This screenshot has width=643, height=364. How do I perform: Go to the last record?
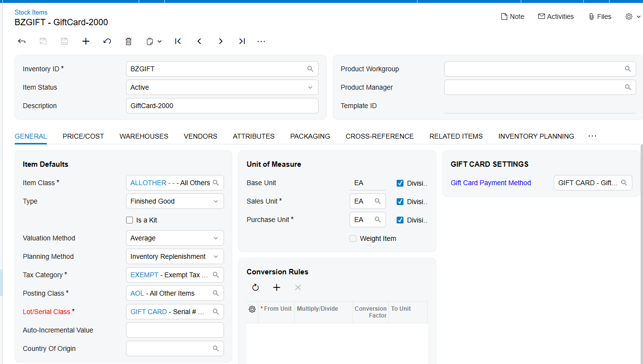point(242,41)
